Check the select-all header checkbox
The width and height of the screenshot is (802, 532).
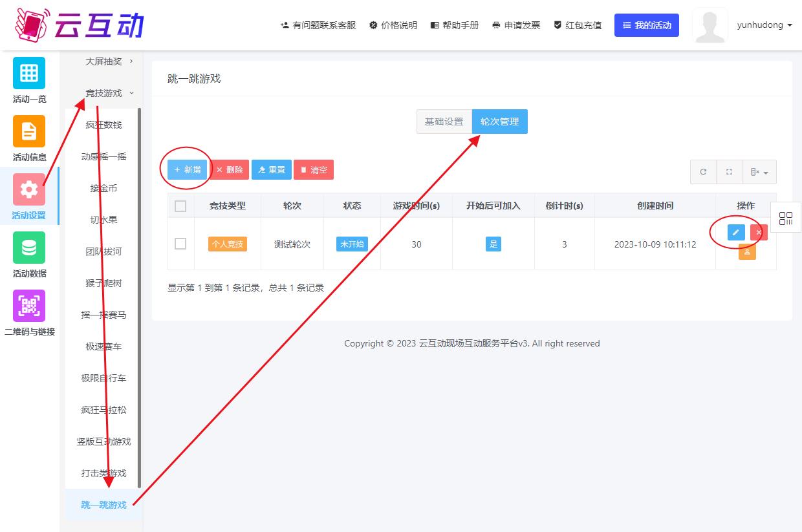[x=180, y=206]
